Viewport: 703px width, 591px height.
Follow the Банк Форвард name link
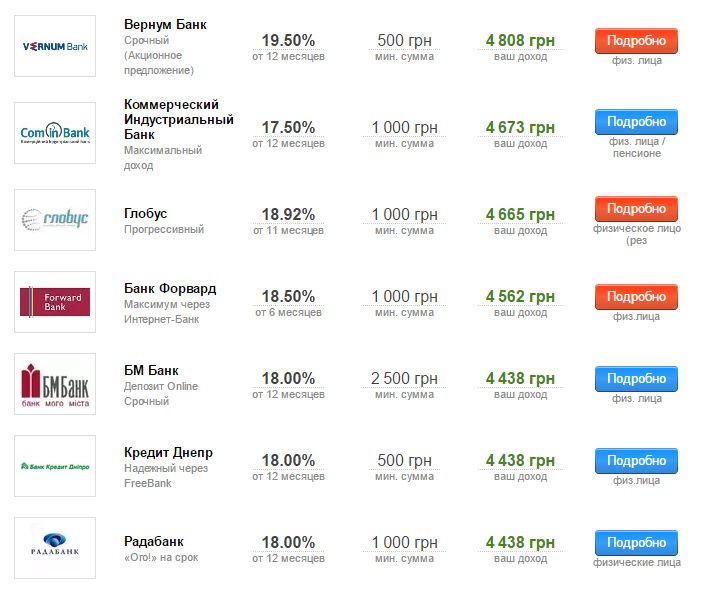[170, 288]
